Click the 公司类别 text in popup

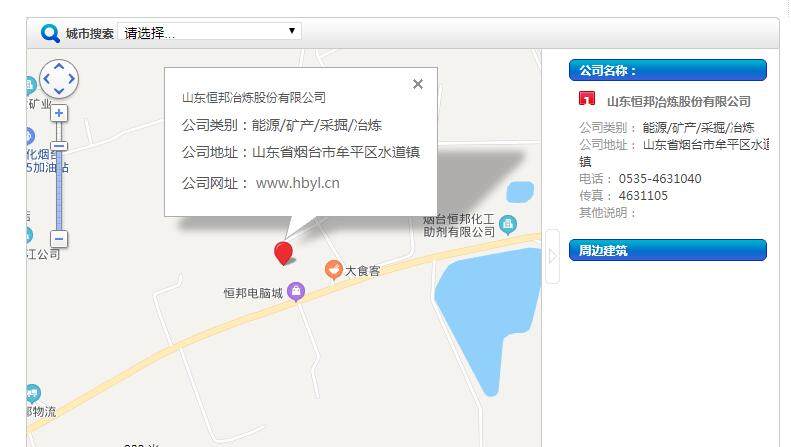(x=281, y=125)
